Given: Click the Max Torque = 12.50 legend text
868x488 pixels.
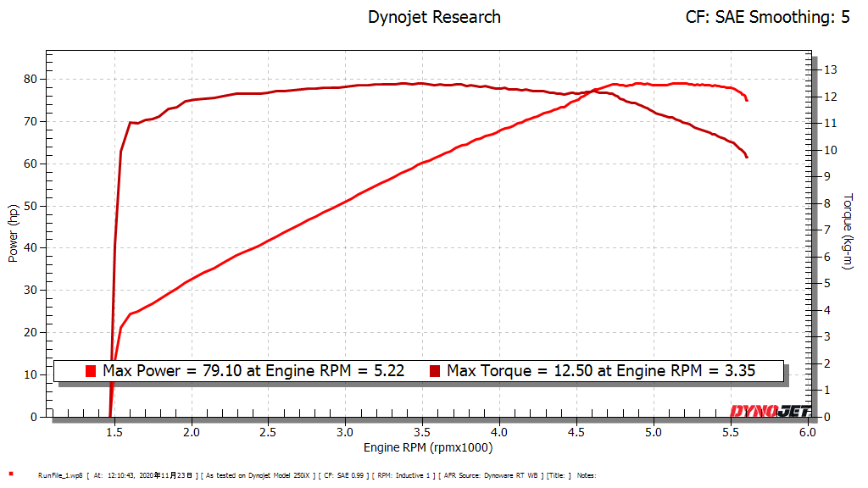Looking at the screenshot, I should pyautogui.click(x=600, y=371).
